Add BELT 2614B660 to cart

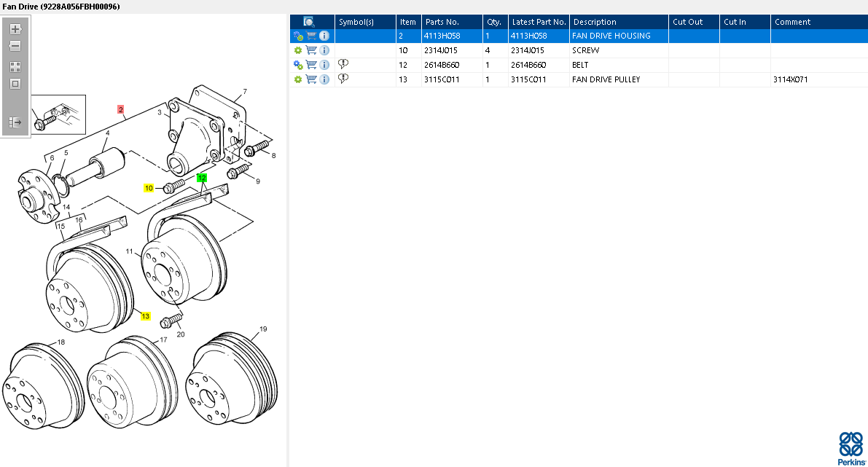coord(311,65)
